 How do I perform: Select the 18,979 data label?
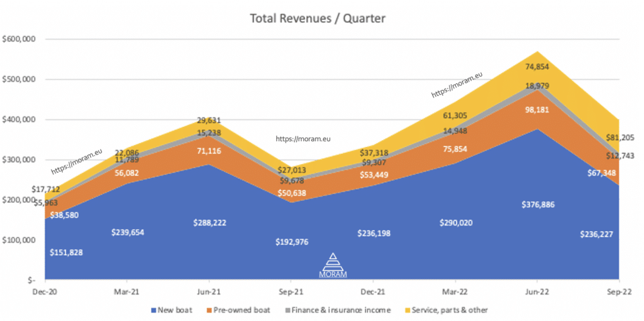pos(537,86)
